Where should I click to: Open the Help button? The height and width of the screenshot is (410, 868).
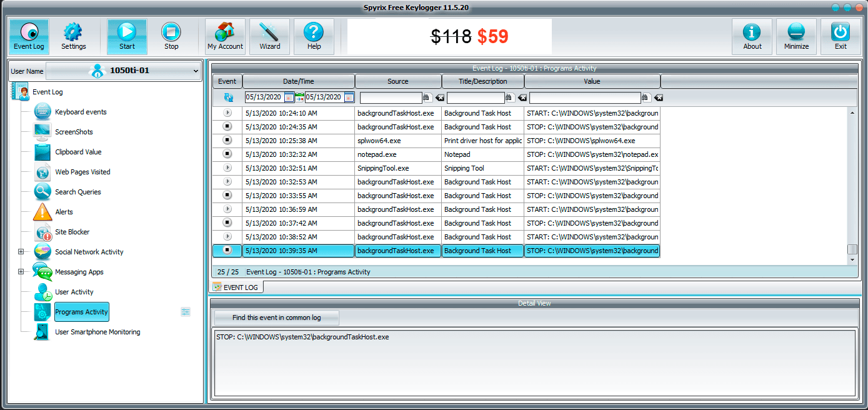pos(314,36)
